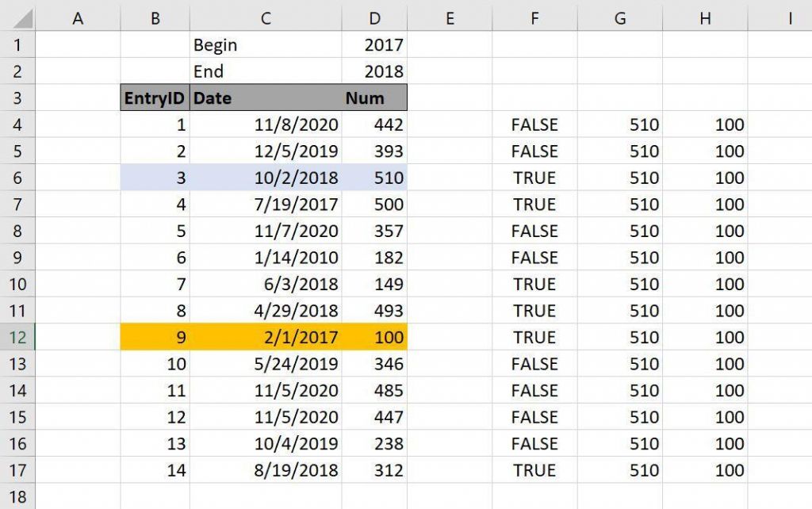Image resolution: width=812 pixels, height=509 pixels.
Task: Select the cell with date 1/14/2010
Action: (266, 258)
